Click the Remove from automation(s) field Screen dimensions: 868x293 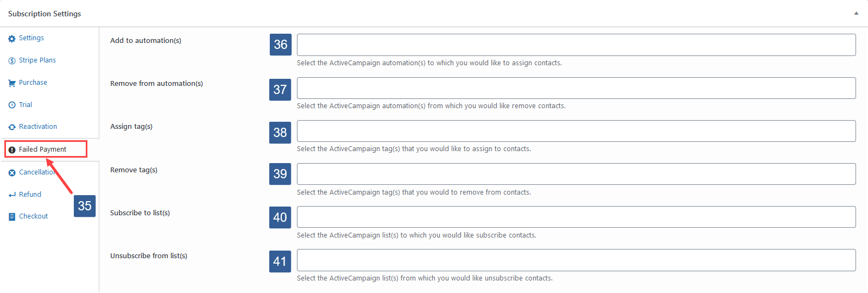tap(576, 88)
